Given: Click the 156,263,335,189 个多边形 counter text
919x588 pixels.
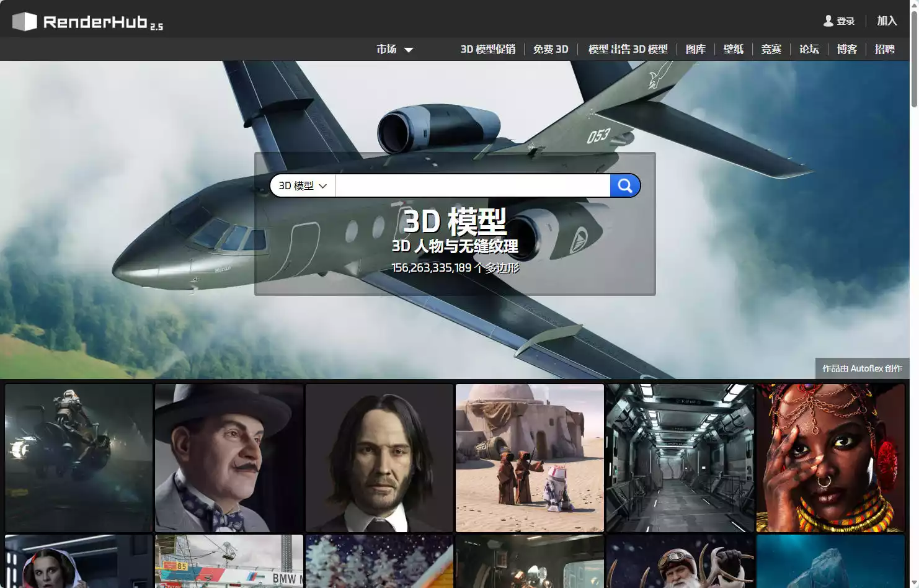Looking at the screenshot, I should point(455,268).
